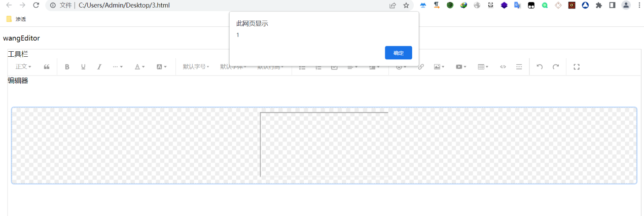Screen dimensions: 644x216
Task: Click the wangEditor page heading text
Action: (x=21, y=38)
